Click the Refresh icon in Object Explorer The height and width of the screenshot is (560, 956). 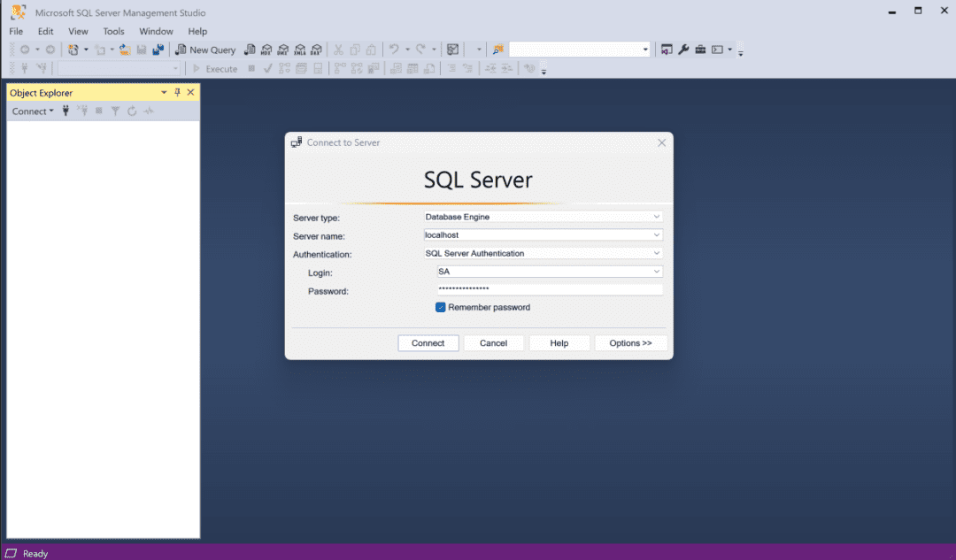pos(131,111)
